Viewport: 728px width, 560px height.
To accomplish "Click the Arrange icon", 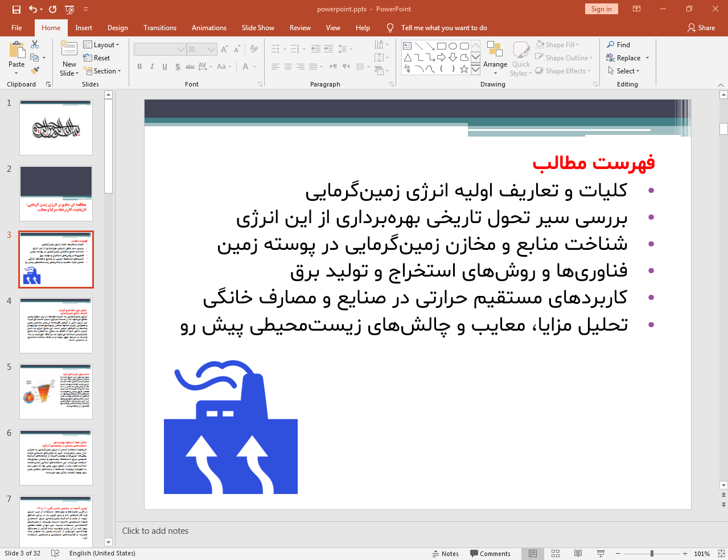I will pos(495,50).
